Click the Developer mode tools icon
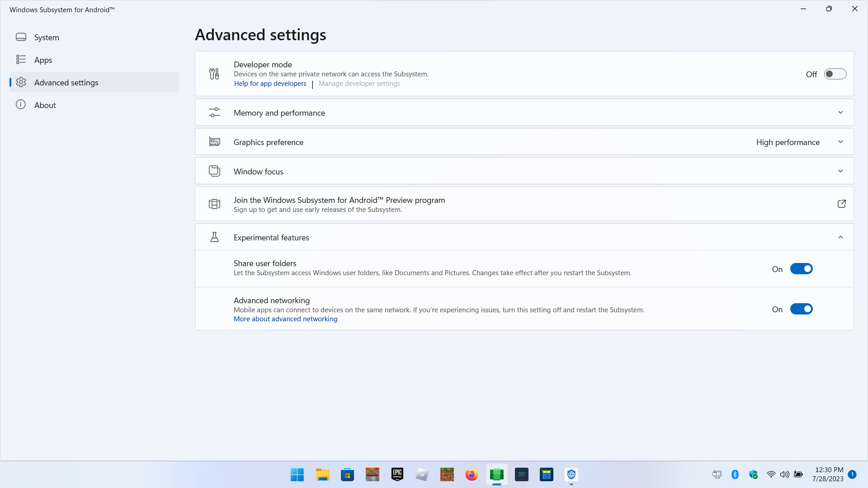This screenshot has width=868, height=488. (x=214, y=74)
